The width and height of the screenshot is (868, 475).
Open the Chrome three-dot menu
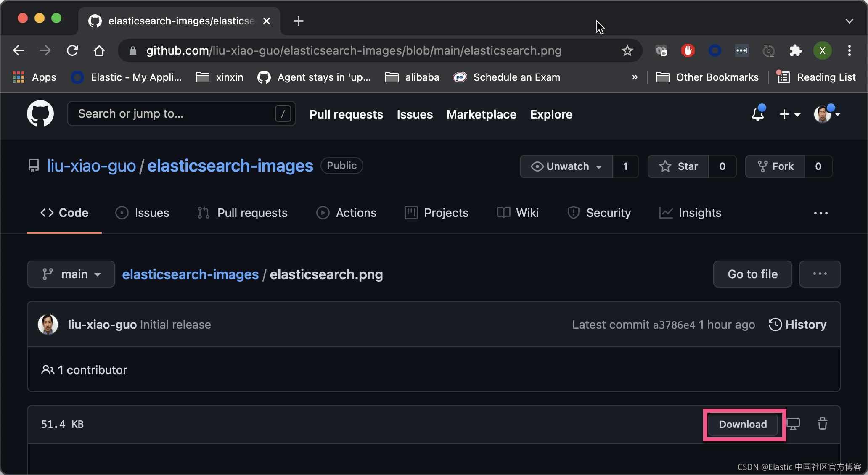849,50
